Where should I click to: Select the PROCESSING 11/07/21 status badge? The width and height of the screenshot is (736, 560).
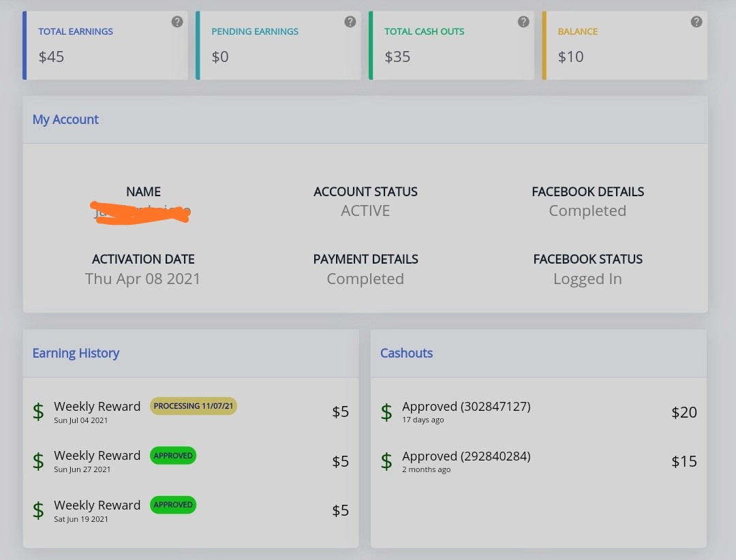coord(194,406)
